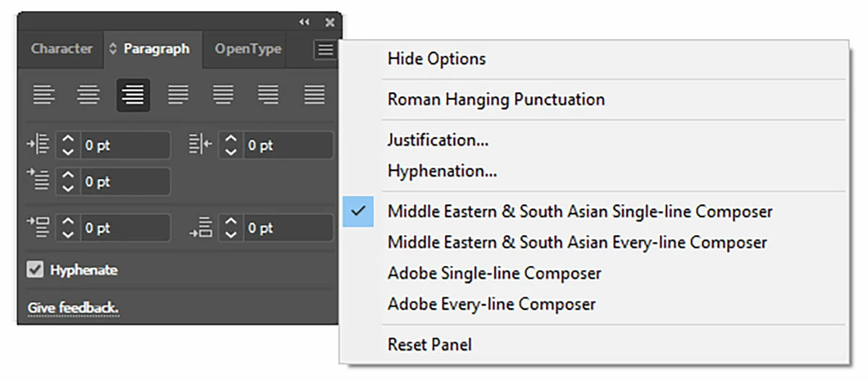Select Middle Eastern & South Asian Single-line Composer
The width and height of the screenshot is (868, 380).
[x=579, y=212]
